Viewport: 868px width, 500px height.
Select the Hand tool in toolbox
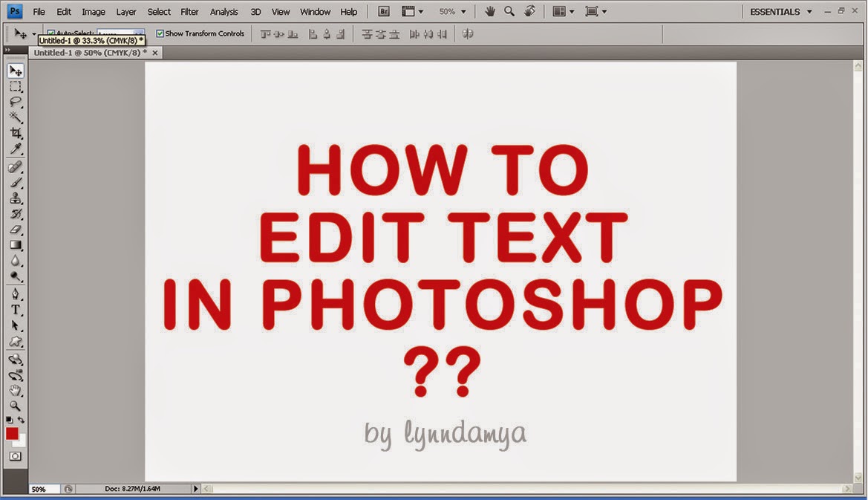(x=16, y=390)
